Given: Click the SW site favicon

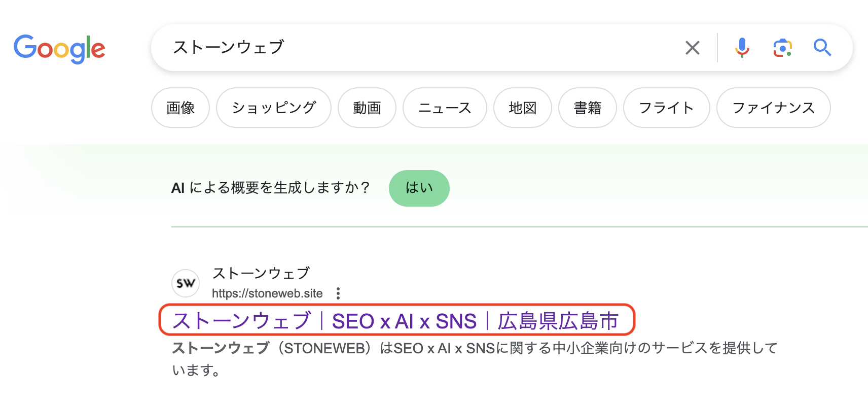Looking at the screenshot, I should pyautogui.click(x=186, y=283).
